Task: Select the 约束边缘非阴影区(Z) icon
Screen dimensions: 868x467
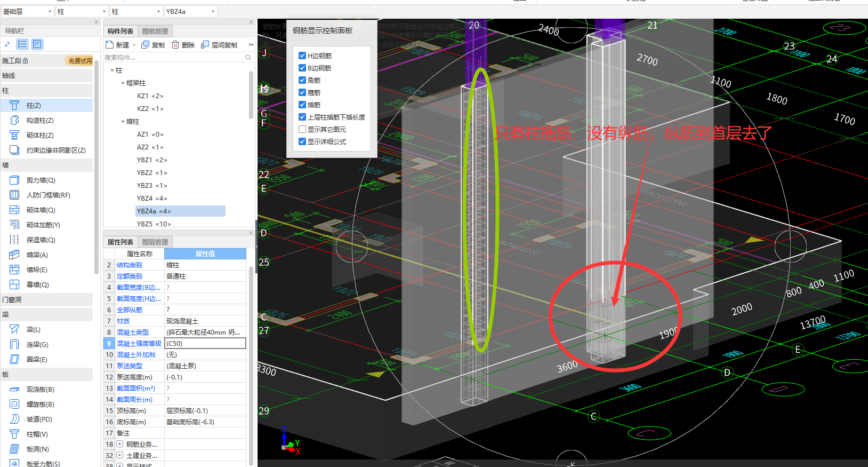Action: click(x=14, y=150)
